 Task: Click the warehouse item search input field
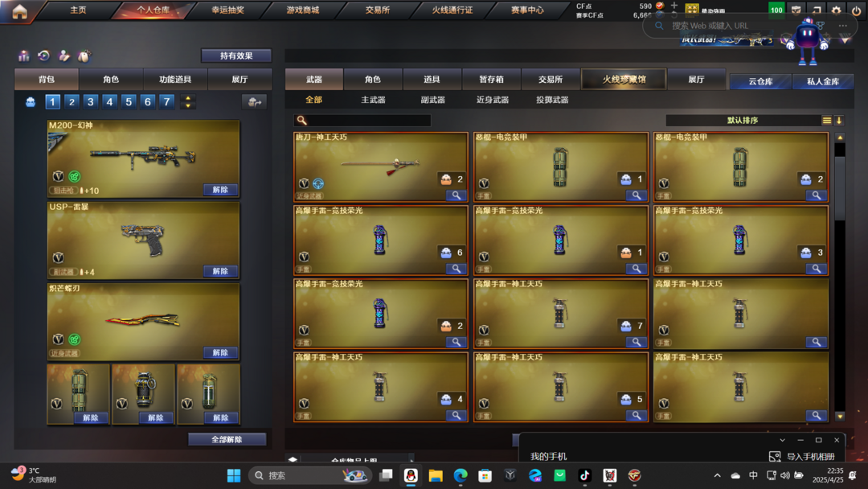pyautogui.click(x=362, y=120)
